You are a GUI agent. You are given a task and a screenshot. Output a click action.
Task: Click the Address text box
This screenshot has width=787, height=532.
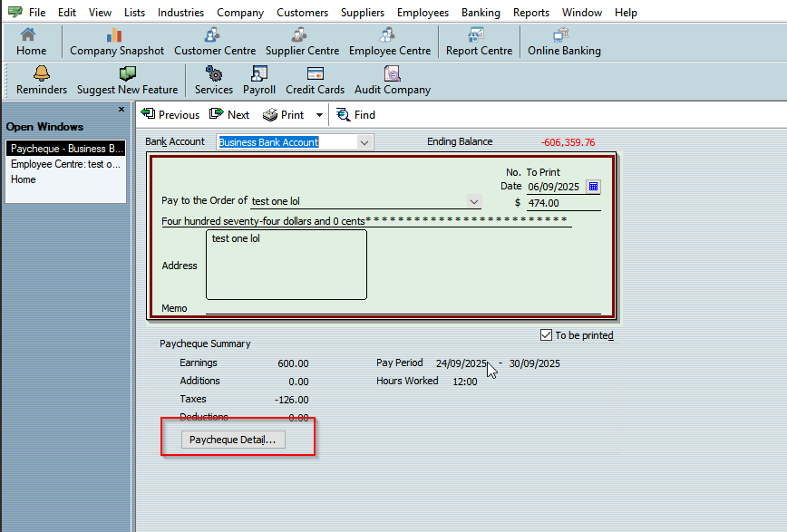[287, 265]
